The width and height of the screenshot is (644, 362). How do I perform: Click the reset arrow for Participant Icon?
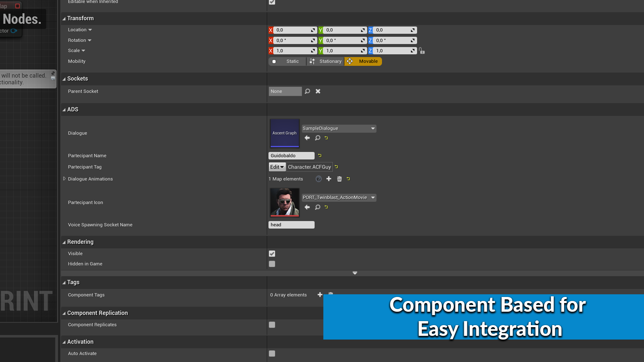click(326, 207)
